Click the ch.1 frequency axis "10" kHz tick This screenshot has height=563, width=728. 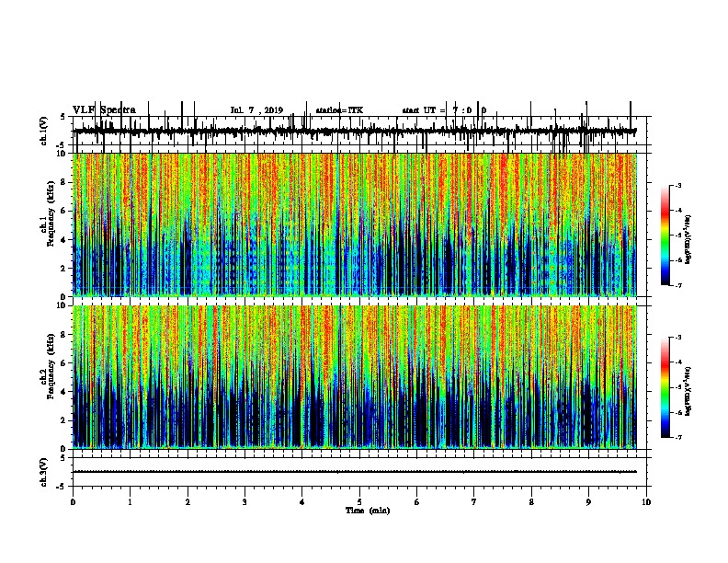[61, 154]
